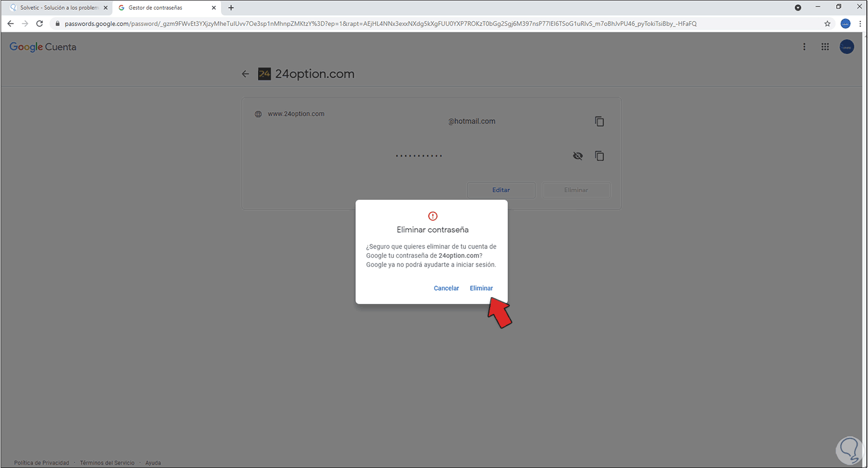Copy the hotmail username
Screen dimensions: 868x468
click(x=599, y=122)
